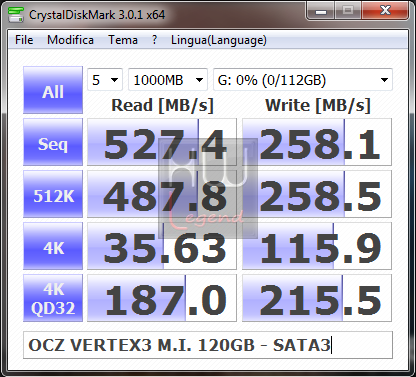
Task: Run all benchmarks with the All button
Action: pos(53,90)
